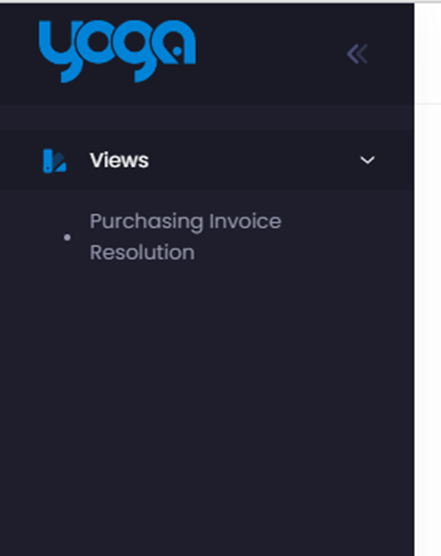
Task: Click the bullet beside Purchasing Invoice Resolution
Action: (x=67, y=237)
